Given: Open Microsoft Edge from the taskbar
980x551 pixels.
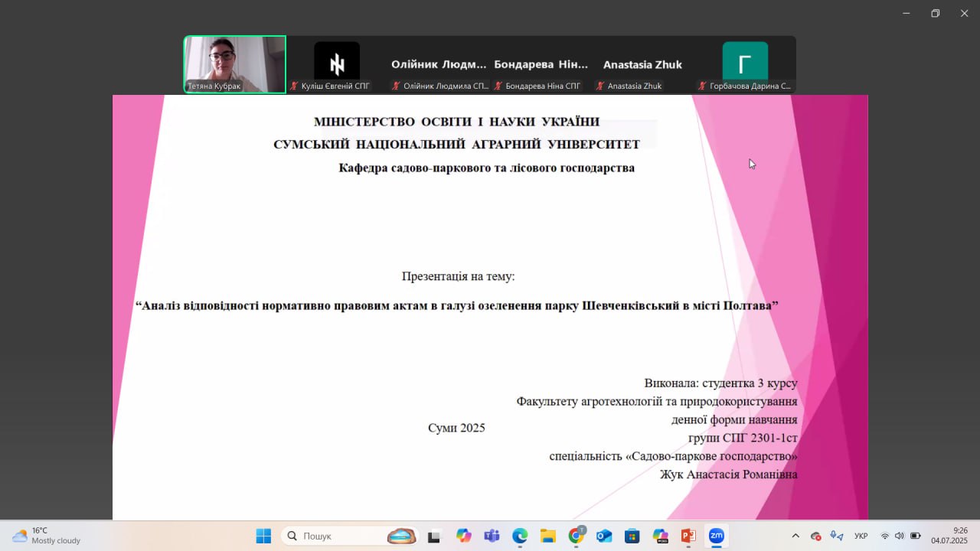Looking at the screenshot, I should 520,536.
